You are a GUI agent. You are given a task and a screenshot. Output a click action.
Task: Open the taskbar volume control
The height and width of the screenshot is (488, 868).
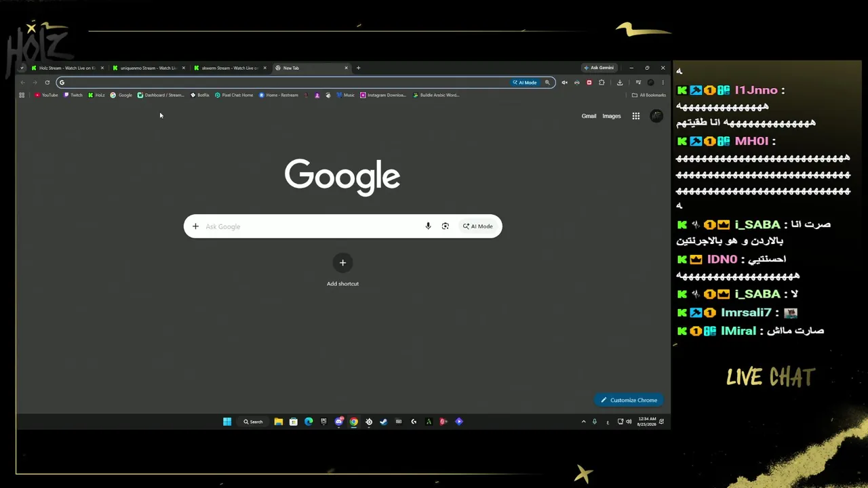coord(629,422)
